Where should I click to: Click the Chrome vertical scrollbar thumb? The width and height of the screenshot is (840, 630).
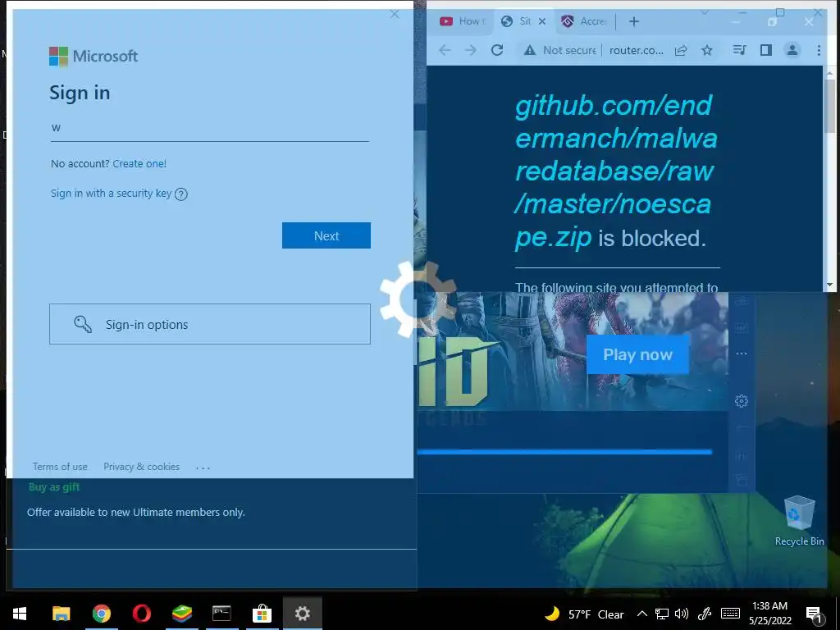[x=830, y=106]
